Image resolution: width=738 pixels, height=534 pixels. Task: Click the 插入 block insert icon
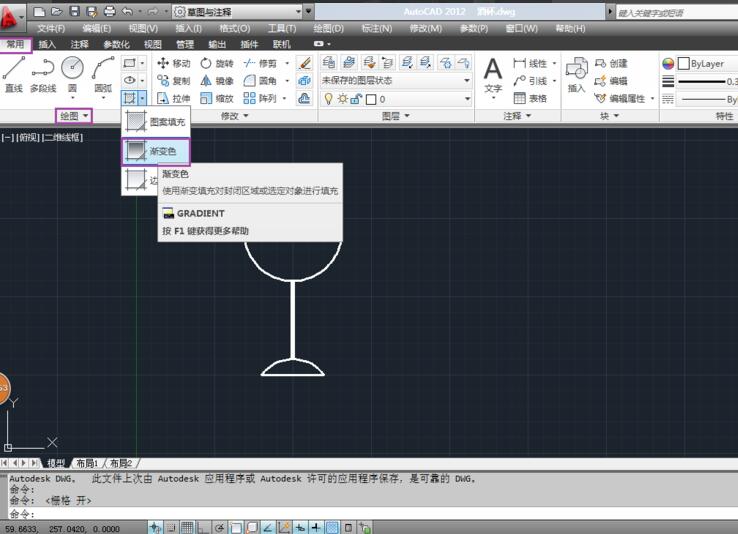click(577, 74)
